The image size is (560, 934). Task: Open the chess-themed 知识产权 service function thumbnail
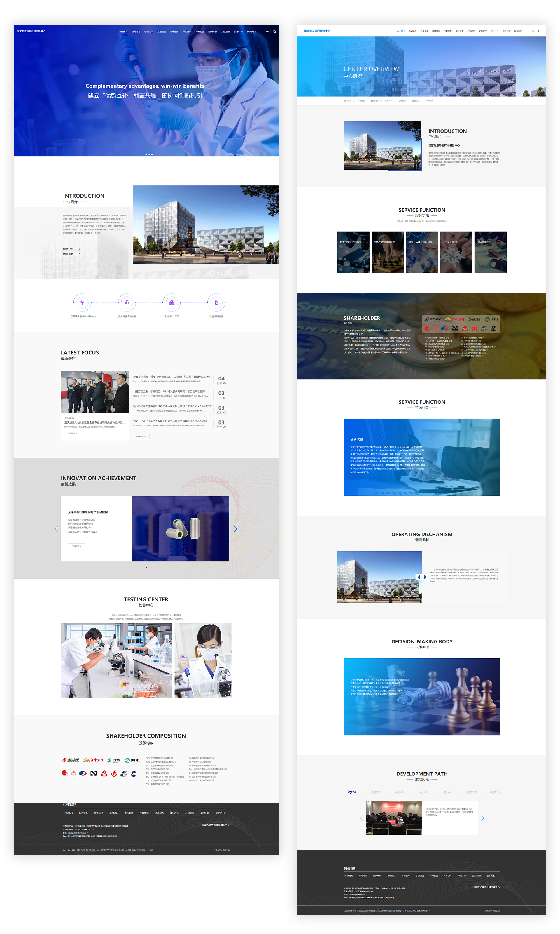click(388, 252)
